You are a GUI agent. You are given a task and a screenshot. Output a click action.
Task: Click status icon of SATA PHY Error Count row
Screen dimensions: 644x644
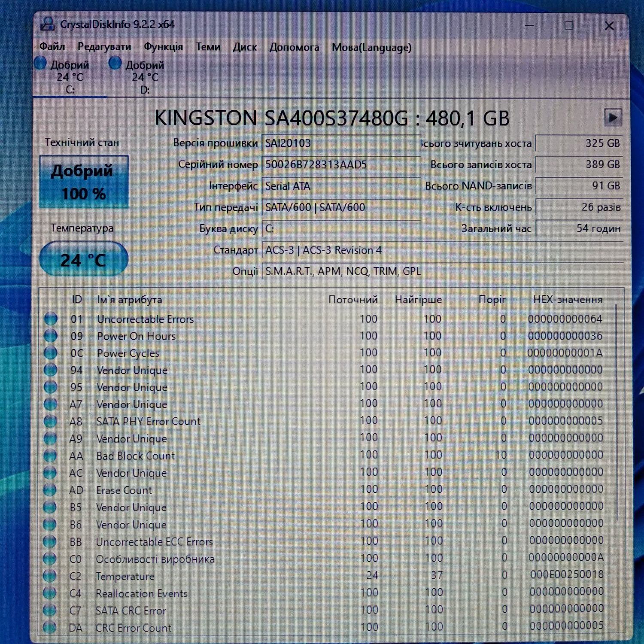(x=50, y=421)
